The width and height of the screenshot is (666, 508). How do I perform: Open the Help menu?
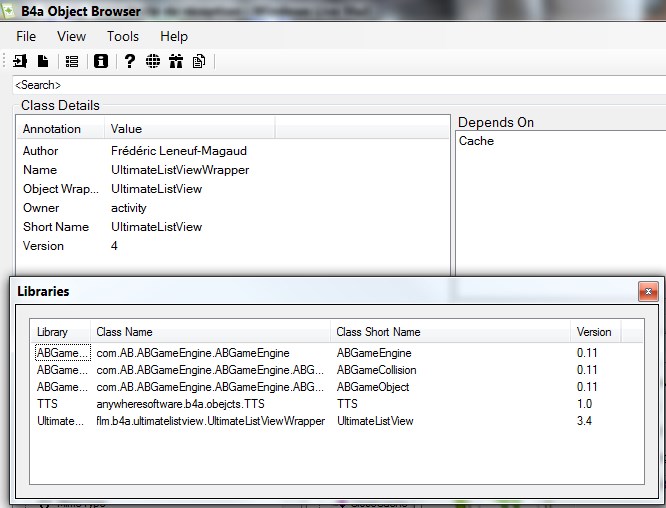[x=174, y=37]
